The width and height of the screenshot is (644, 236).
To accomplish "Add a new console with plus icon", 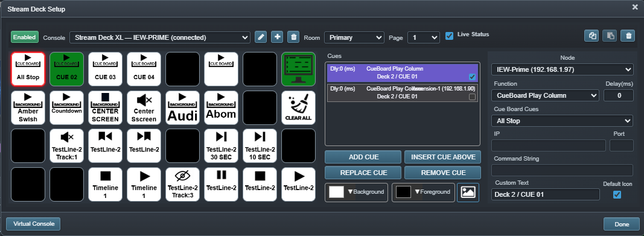I will [277, 37].
